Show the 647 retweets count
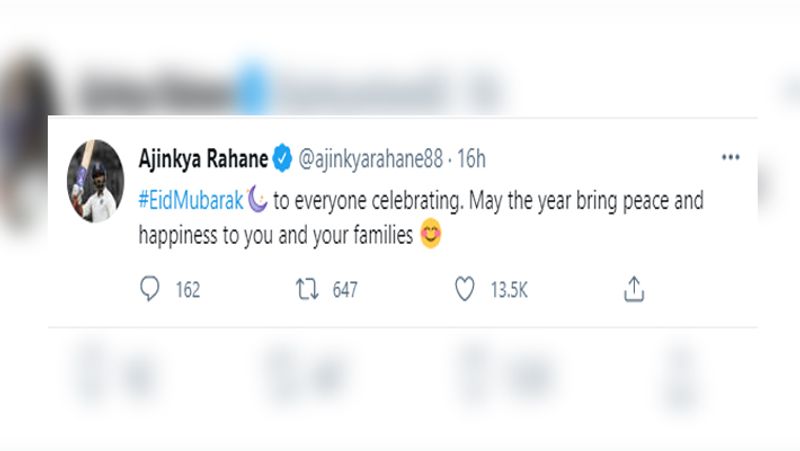The width and height of the screenshot is (800, 451). tap(345, 290)
